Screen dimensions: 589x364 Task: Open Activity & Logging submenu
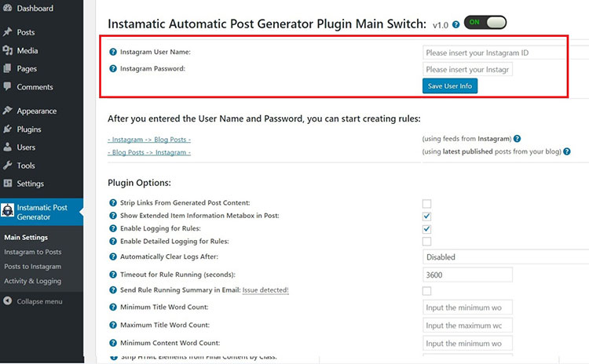[x=33, y=281]
